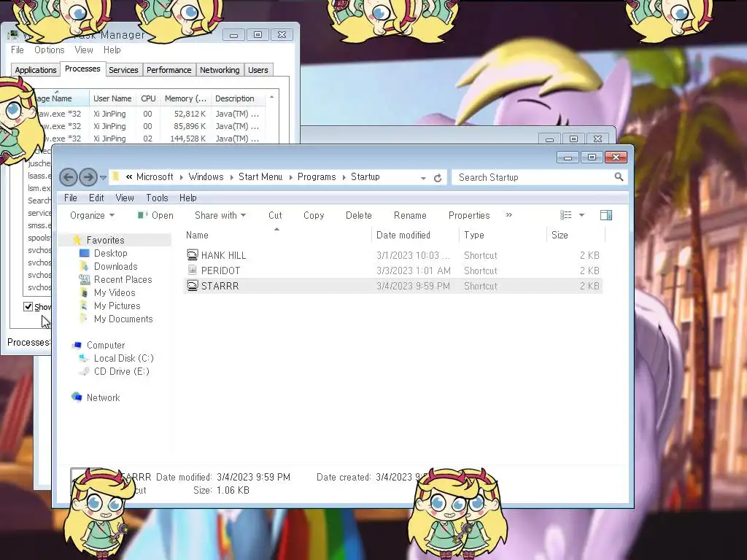Expand the Organize dropdown

[x=92, y=215]
